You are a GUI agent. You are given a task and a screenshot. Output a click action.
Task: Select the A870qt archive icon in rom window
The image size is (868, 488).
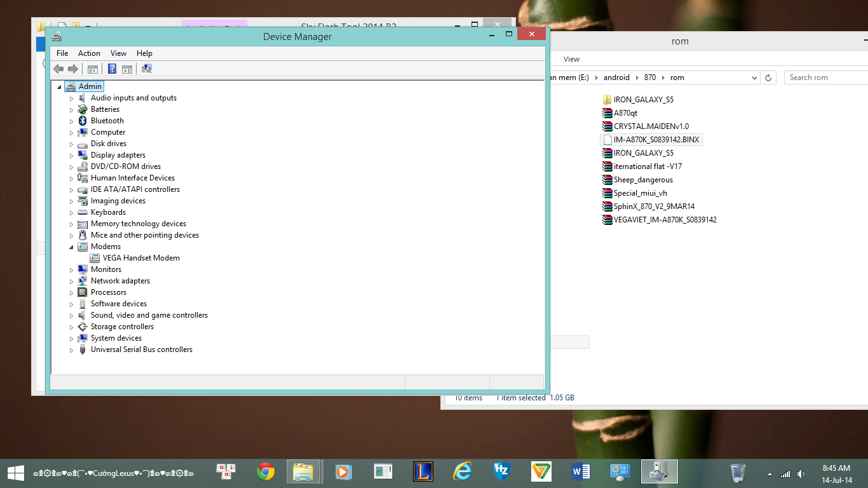tap(607, 113)
